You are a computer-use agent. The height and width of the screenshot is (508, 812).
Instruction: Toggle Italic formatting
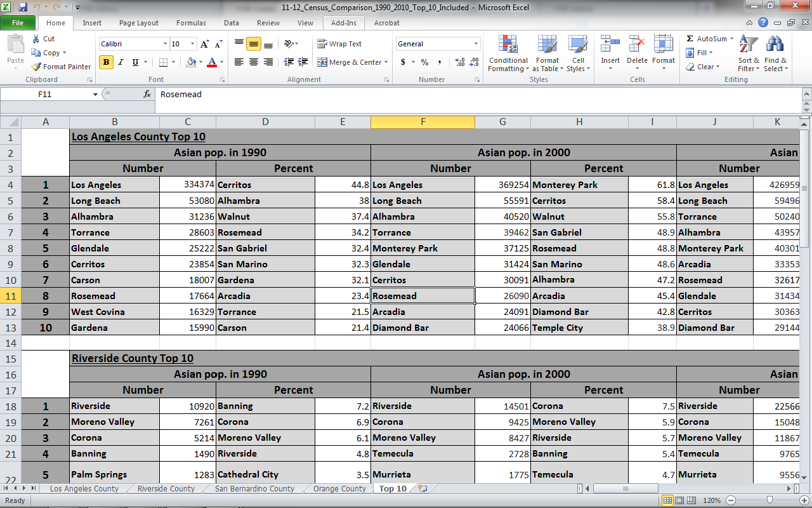point(121,62)
